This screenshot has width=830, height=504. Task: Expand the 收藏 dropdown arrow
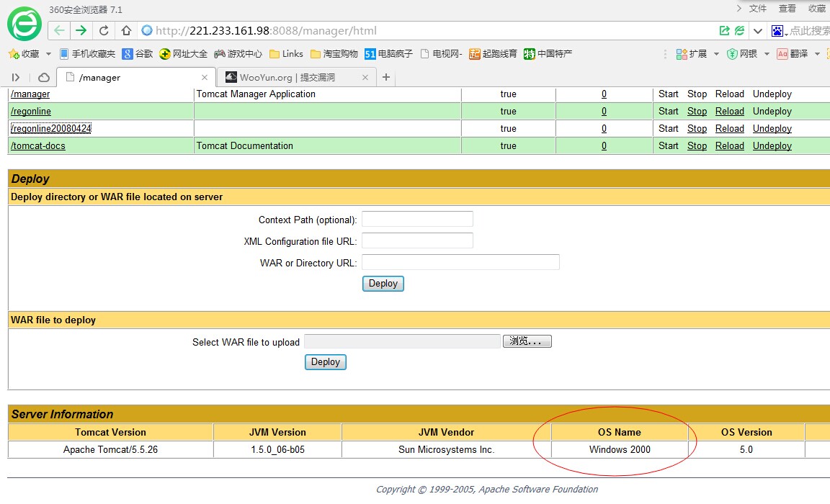[x=48, y=54]
